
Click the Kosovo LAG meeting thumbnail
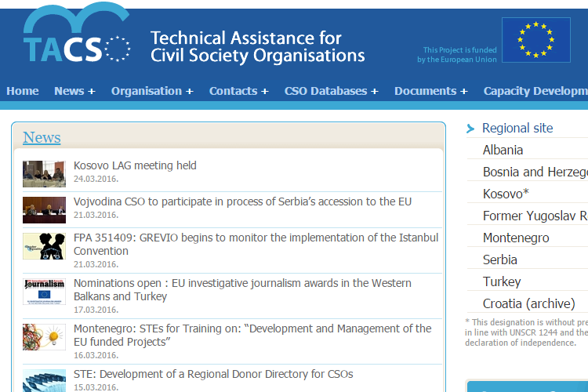(x=44, y=174)
